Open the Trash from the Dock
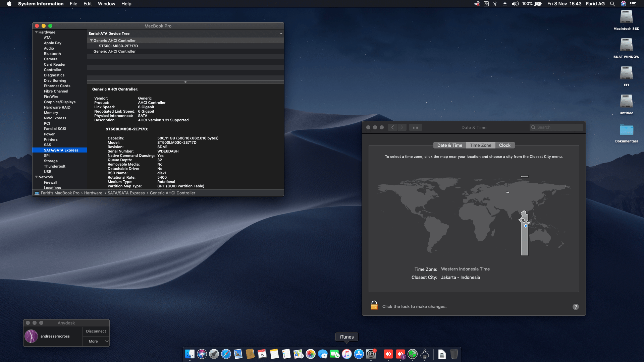This screenshot has width=644, height=362. click(x=455, y=354)
